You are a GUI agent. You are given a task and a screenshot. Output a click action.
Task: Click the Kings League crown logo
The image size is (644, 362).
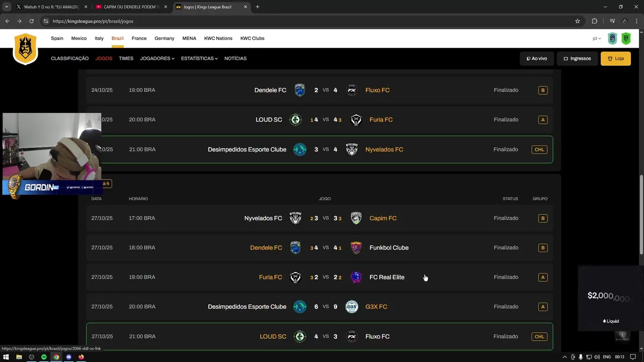click(25, 49)
